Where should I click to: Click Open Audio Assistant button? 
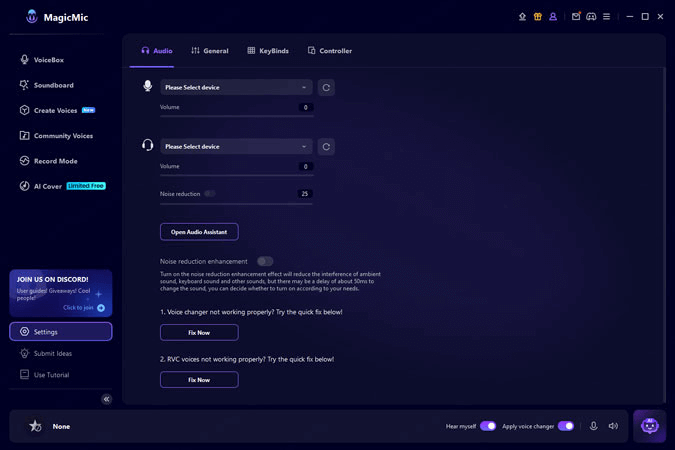(x=199, y=232)
